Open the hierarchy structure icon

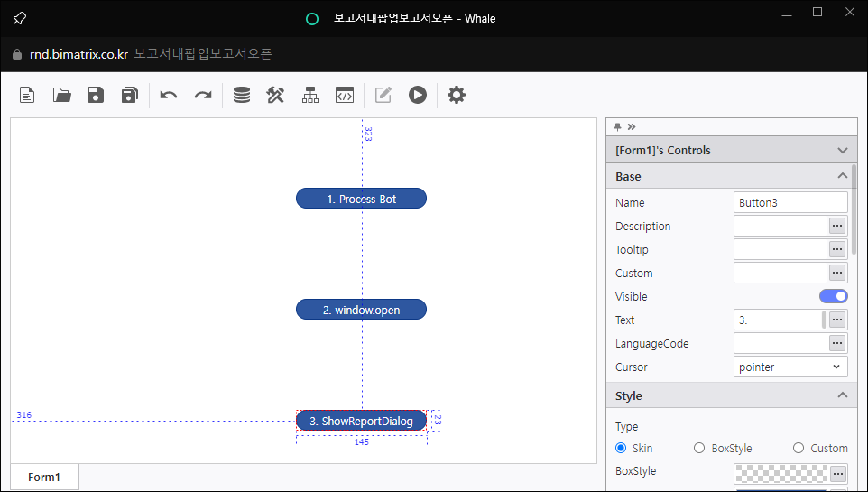pyautogui.click(x=310, y=96)
